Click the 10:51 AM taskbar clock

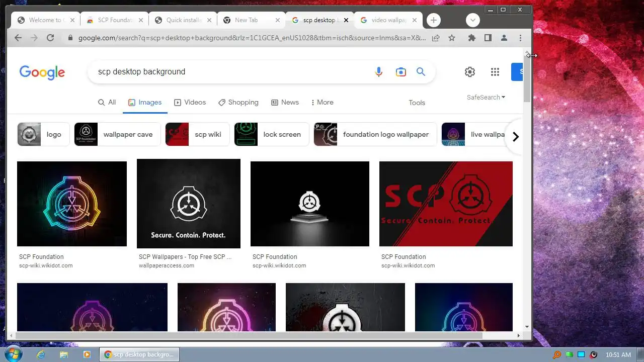(618, 355)
